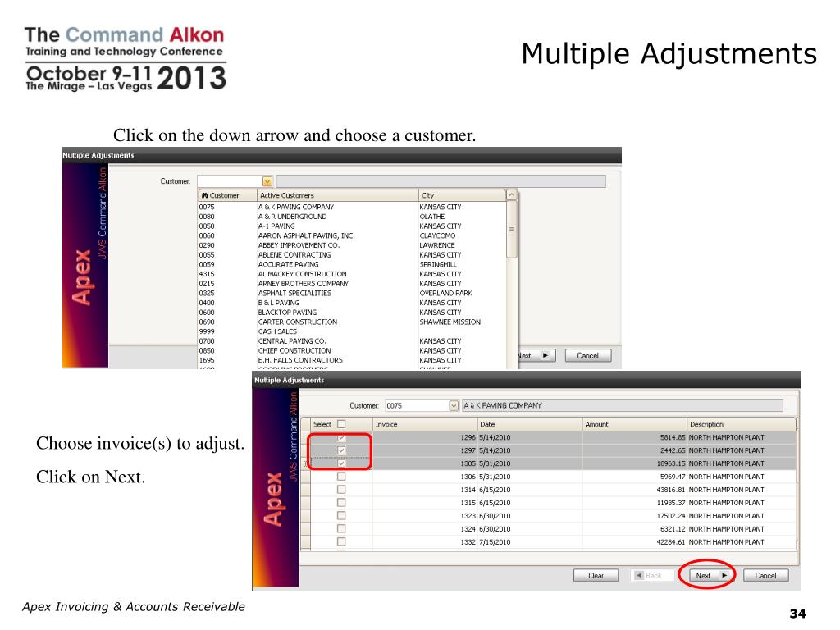
Task: Click amount 5814.85 for invoice 1296
Action: pyautogui.click(x=673, y=438)
